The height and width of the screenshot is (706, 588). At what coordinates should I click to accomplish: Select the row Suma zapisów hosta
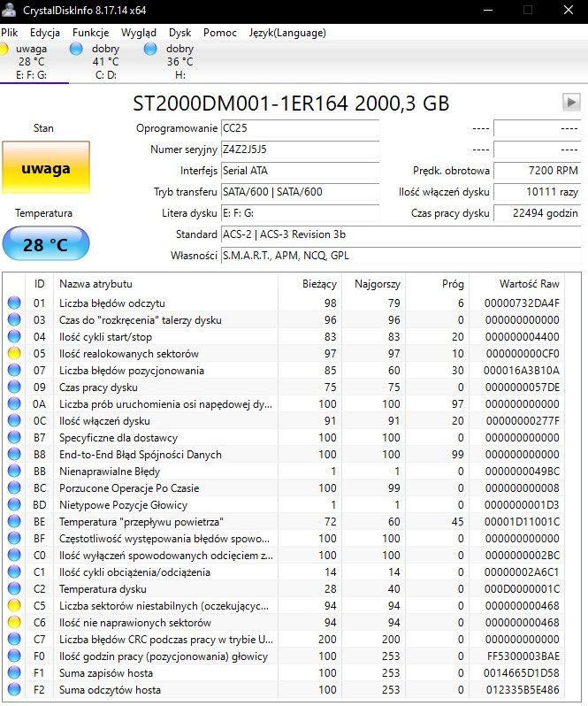(x=285, y=672)
